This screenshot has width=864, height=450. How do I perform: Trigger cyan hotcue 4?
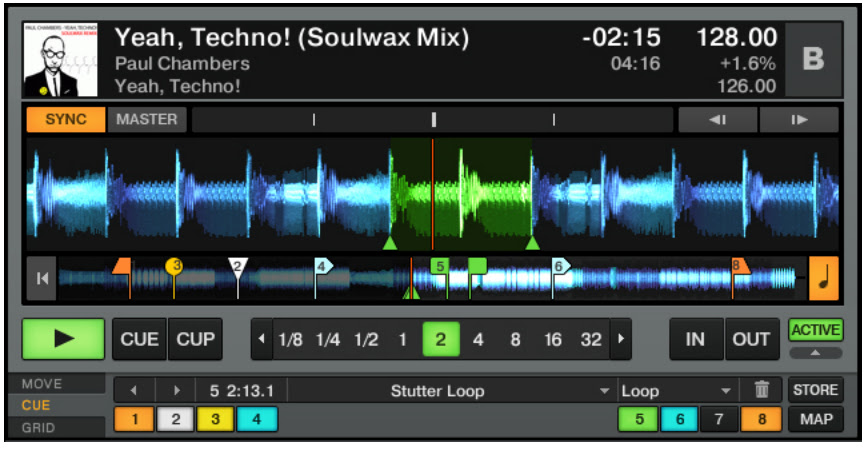click(257, 419)
